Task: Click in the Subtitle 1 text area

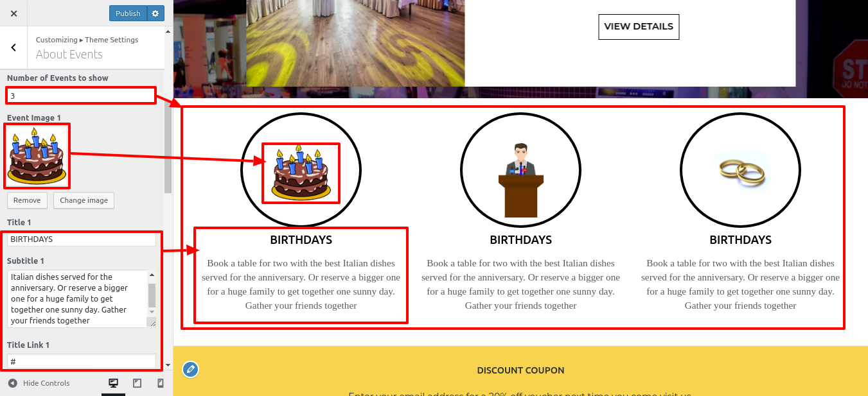Action: [77, 298]
